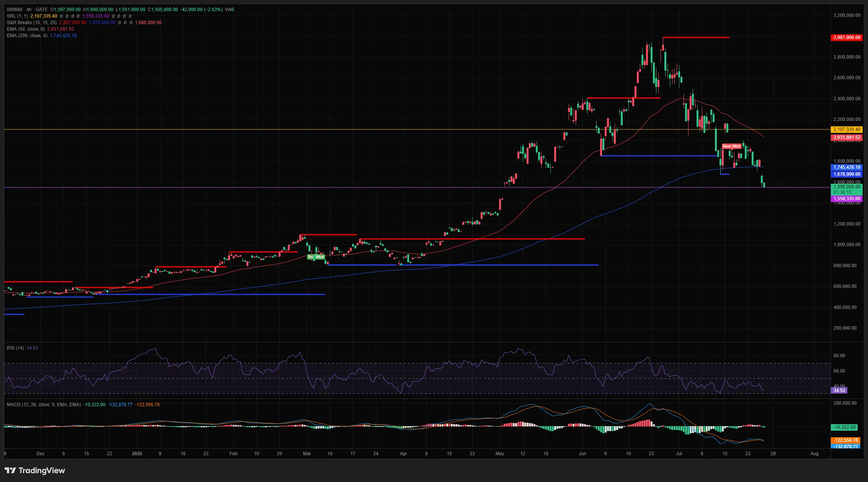Screen dimensions: 868x482
Task: Click the open value O1,597,000.00 in legend
Action: point(65,10)
